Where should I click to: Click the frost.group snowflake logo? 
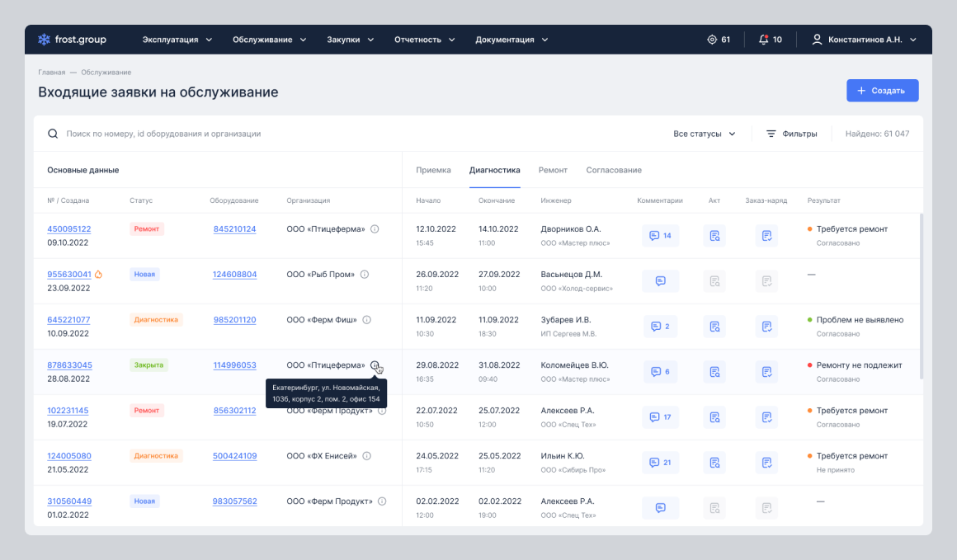(44, 40)
